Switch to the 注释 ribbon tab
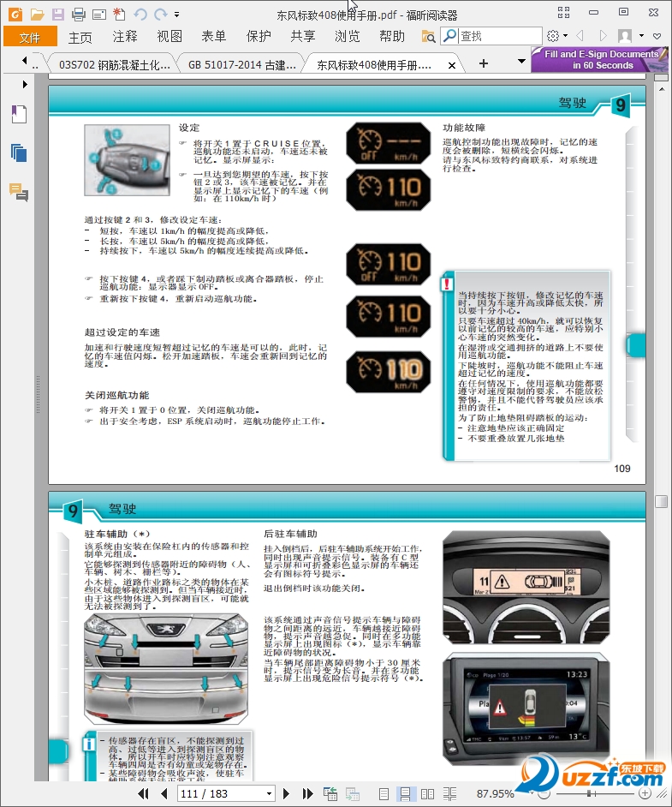 click(x=125, y=36)
